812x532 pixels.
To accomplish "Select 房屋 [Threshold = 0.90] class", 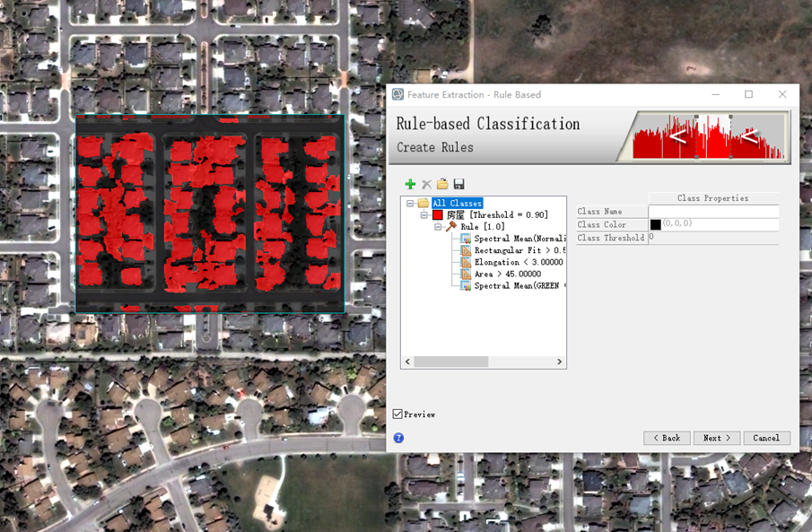I will pos(497,214).
